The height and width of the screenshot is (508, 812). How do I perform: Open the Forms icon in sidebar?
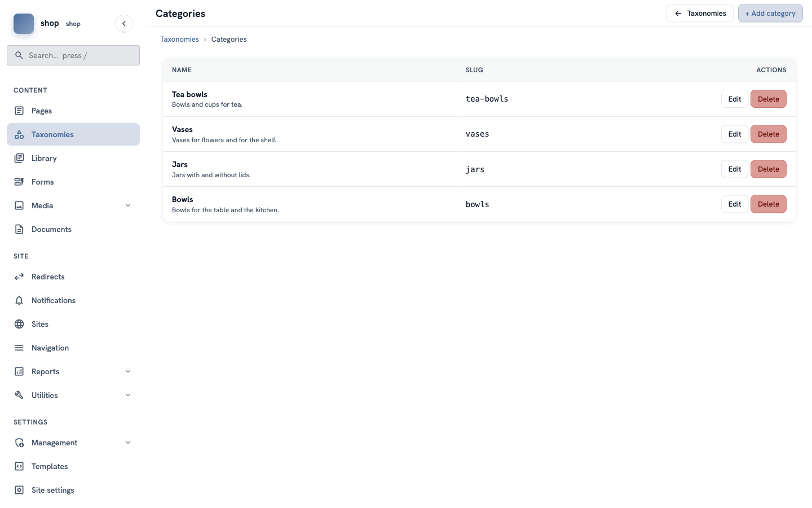coord(19,182)
